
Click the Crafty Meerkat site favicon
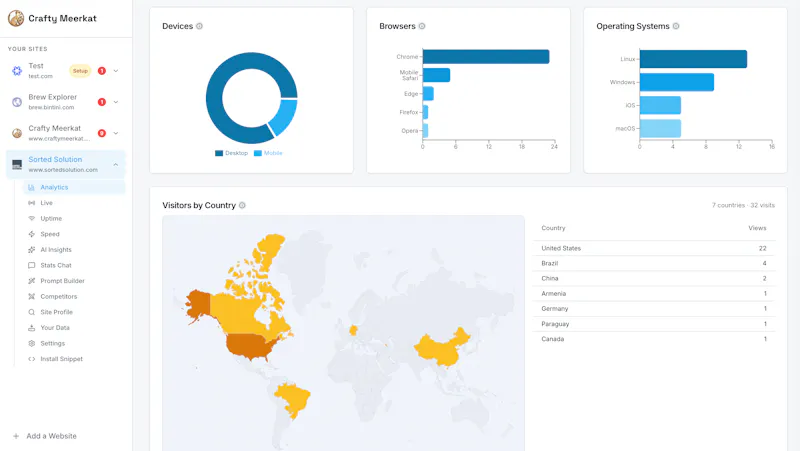[17, 133]
